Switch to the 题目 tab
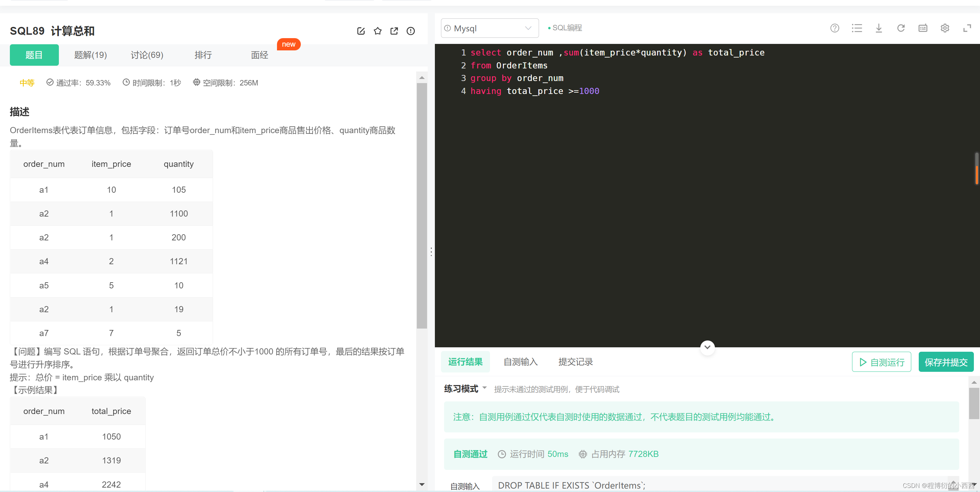This screenshot has width=980, height=492. click(x=34, y=55)
